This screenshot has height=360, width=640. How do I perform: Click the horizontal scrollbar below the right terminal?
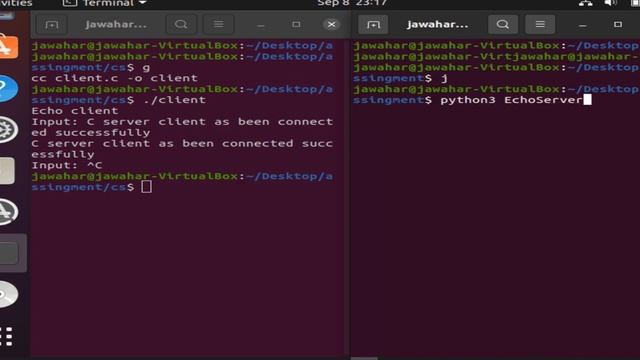click(x=364, y=358)
